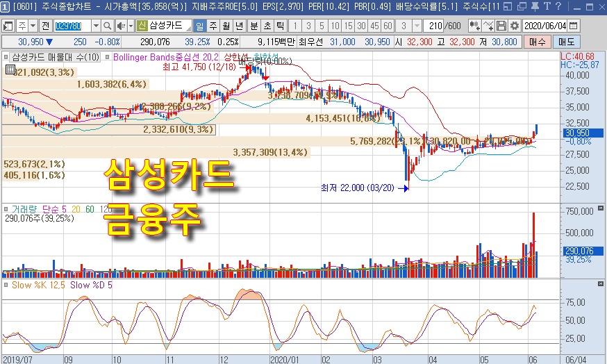Pin the window with pushpin icon
This screenshot has height=364, width=607.
(x=535, y=6)
